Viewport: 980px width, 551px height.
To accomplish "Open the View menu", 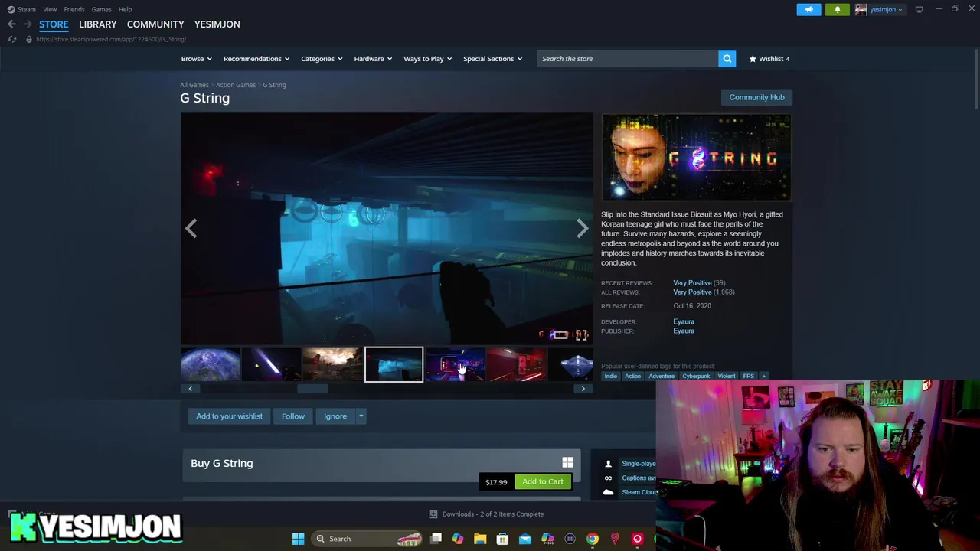I will tap(50, 9).
